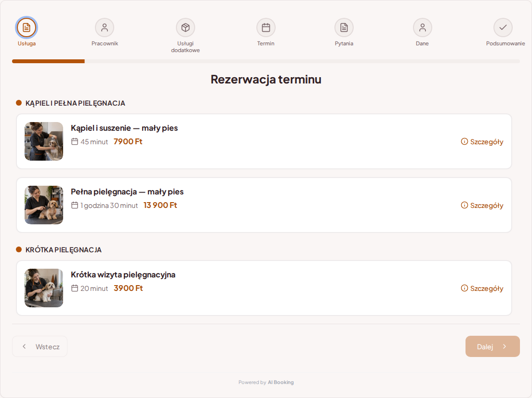This screenshot has width=532, height=398.
Task: Click the Usługi dodatkowe step label
Action: (x=185, y=47)
